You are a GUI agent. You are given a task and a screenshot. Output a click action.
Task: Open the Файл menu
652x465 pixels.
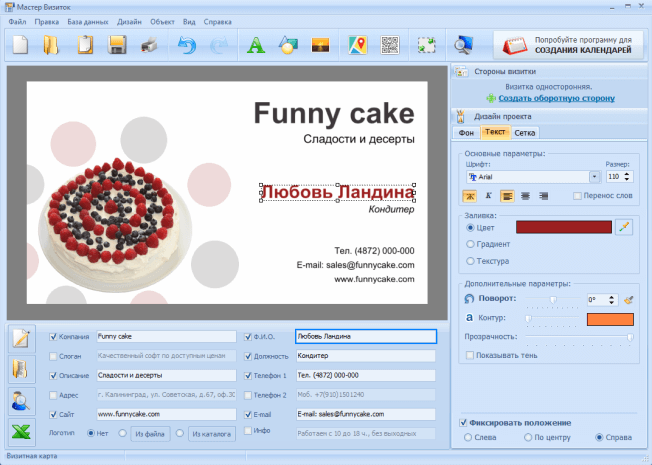17,22
